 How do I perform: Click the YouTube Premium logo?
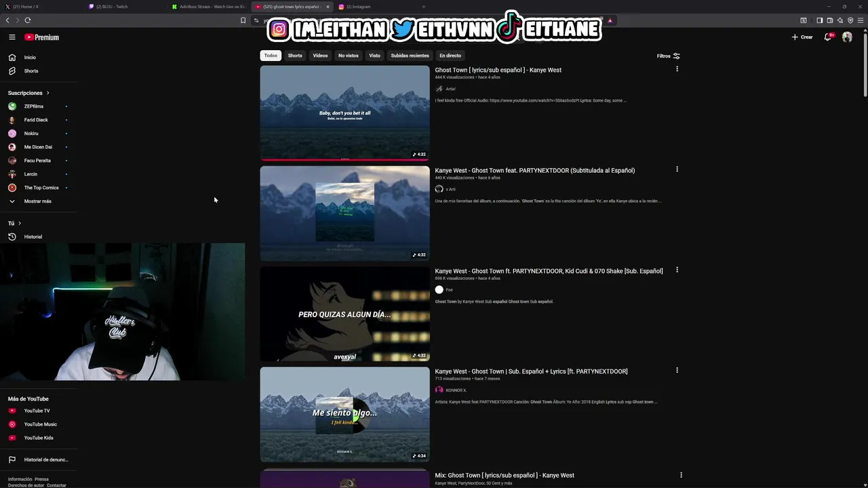(x=41, y=37)
